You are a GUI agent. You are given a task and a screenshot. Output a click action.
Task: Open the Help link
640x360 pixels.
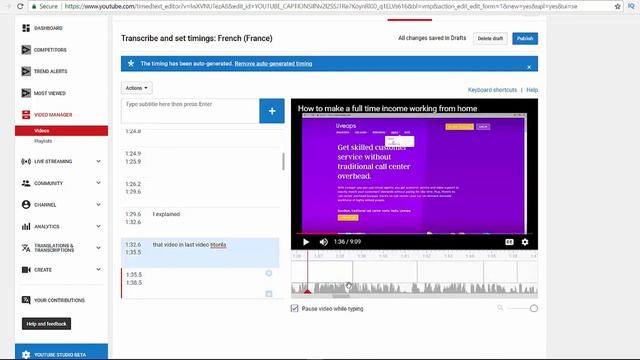(x=532, y=90)
